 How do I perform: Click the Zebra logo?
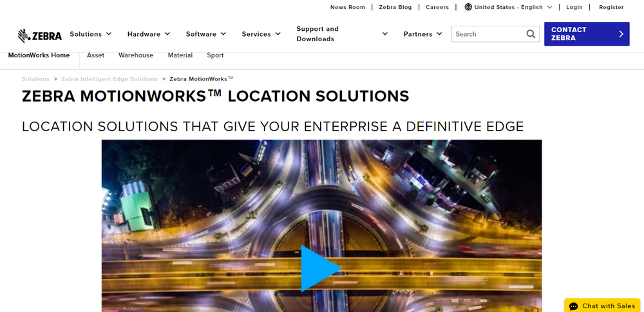click(40, 36)
